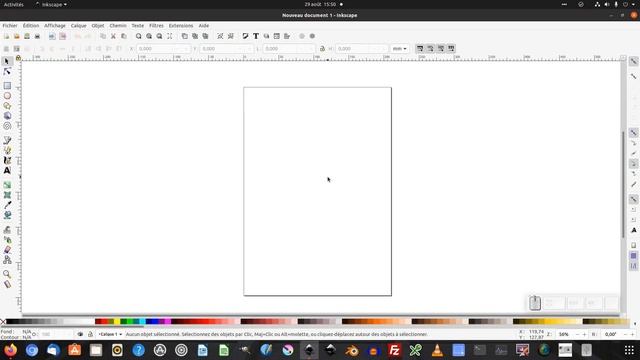
Task: Select the Star polygon tool
Action: 7,106
